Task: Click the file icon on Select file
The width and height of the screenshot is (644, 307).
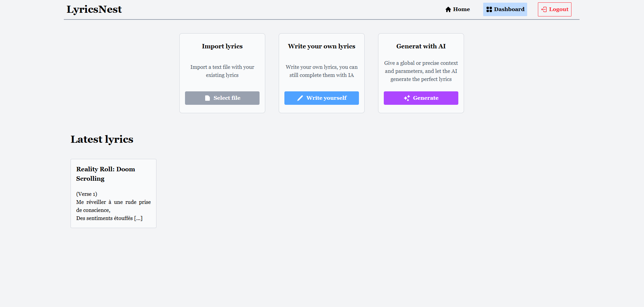Action: pos(208,98)
